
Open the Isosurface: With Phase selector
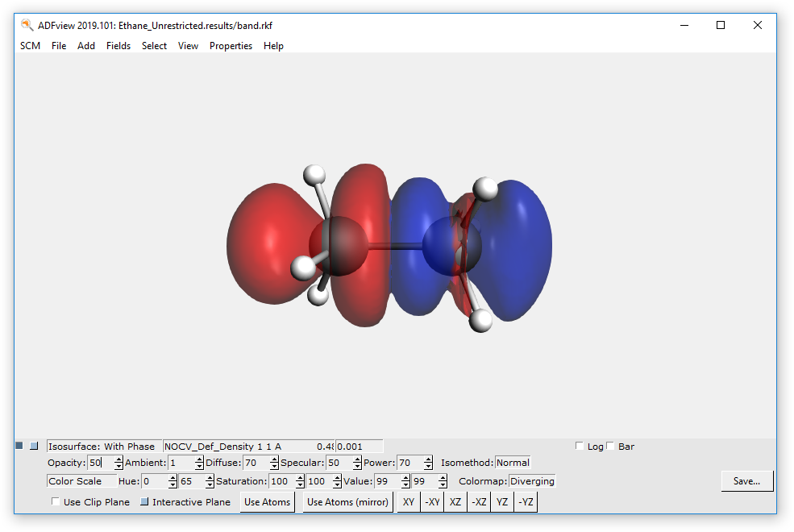pos(102,446)
